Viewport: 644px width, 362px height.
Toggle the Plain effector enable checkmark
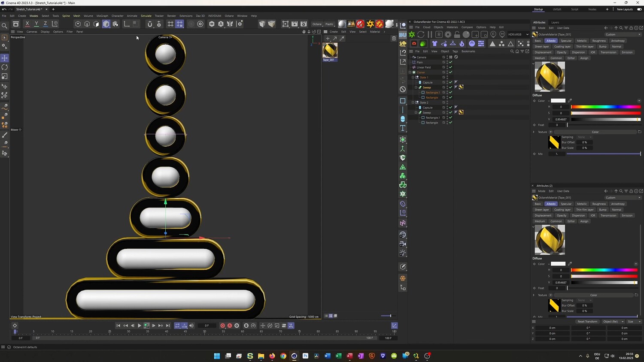point(451,62)
